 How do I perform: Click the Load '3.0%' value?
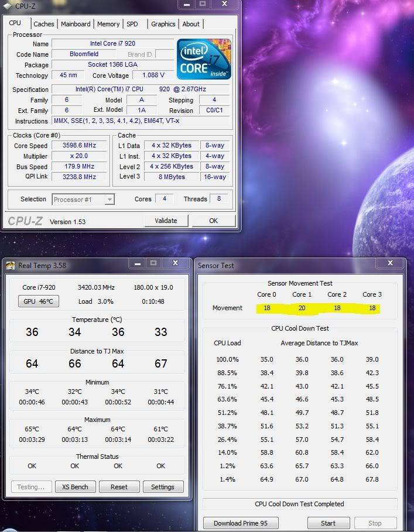coord(105,301)
